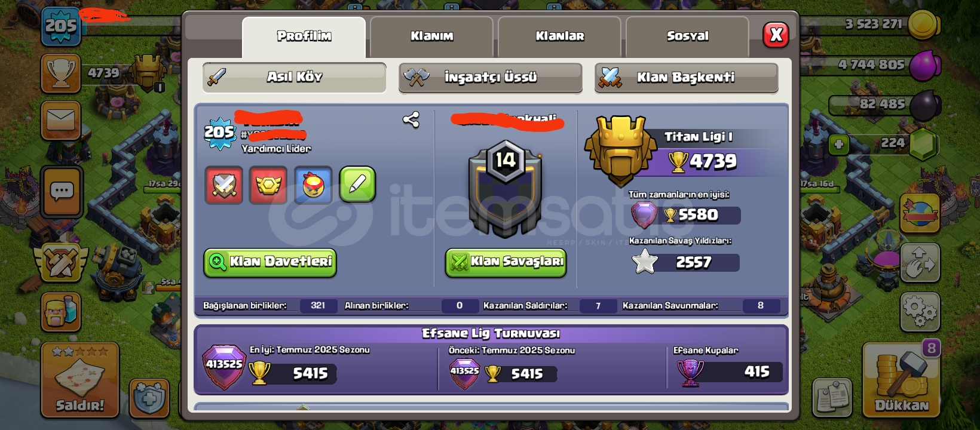Screen dimensions: 980x430
Task: Open the shield protection icon
Action: [149, 397]
